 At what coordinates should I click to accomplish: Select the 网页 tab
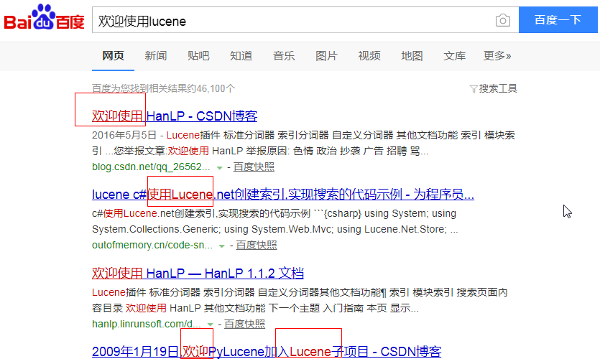point(113,56)
